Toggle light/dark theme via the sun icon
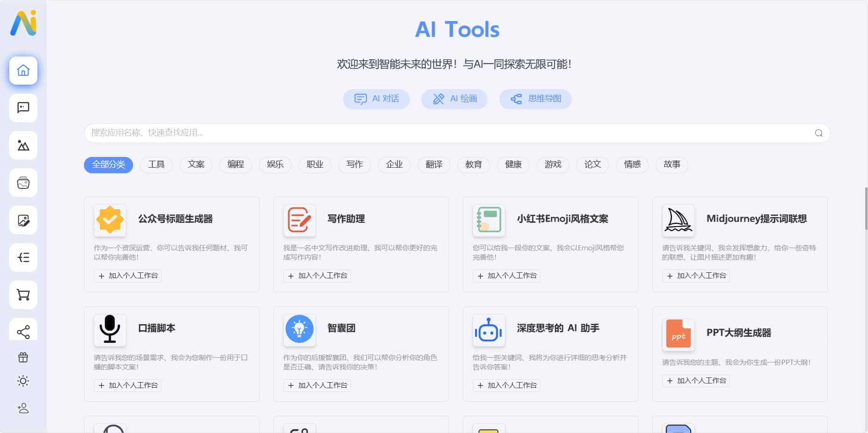 click(x=23, y=382)
